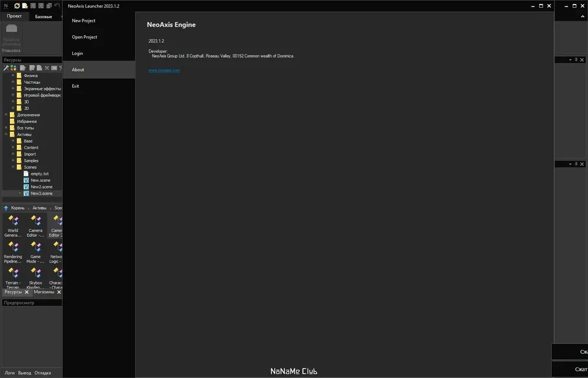Click the Skybox item icon
Screen dimensions: 588x378
(36, 273)
